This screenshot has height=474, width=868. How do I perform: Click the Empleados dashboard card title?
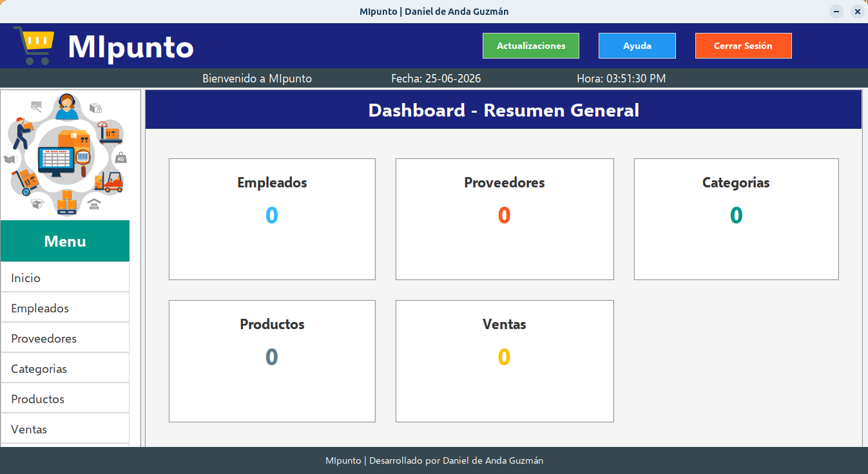click(x=272, y=182)
